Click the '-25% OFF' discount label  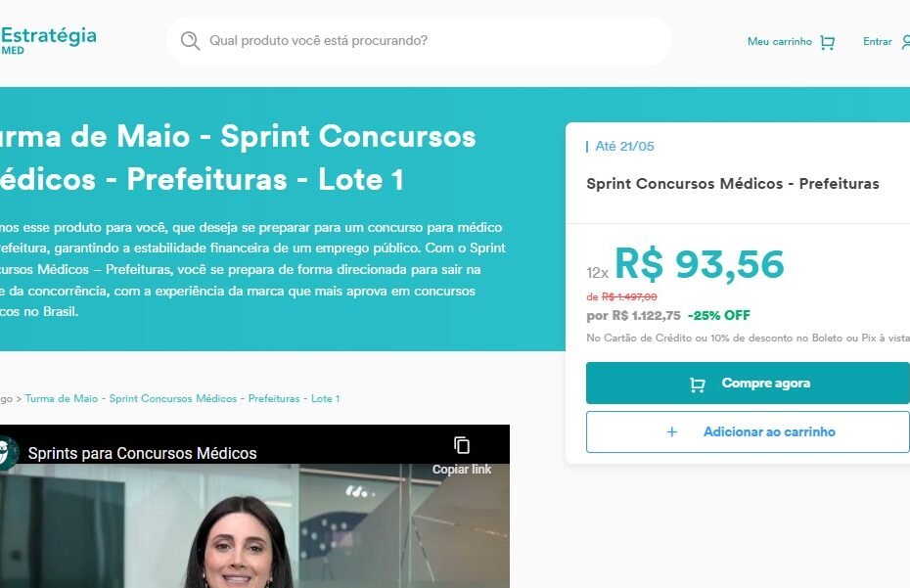click(x=718, y=316)
